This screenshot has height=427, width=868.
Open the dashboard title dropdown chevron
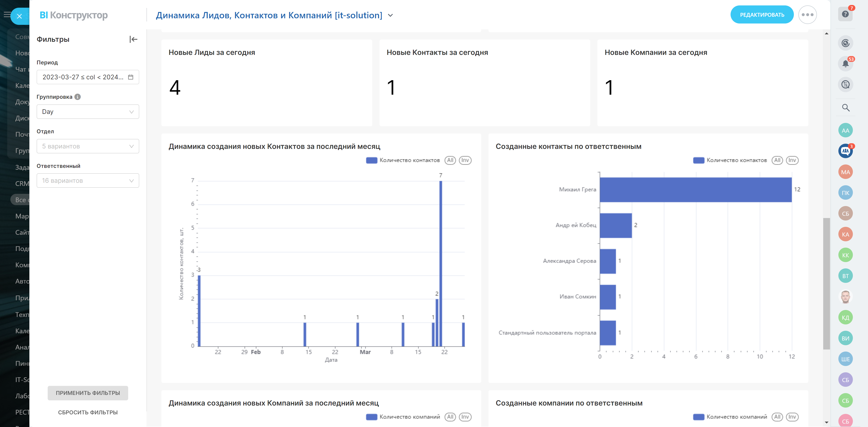click(390, 16)
